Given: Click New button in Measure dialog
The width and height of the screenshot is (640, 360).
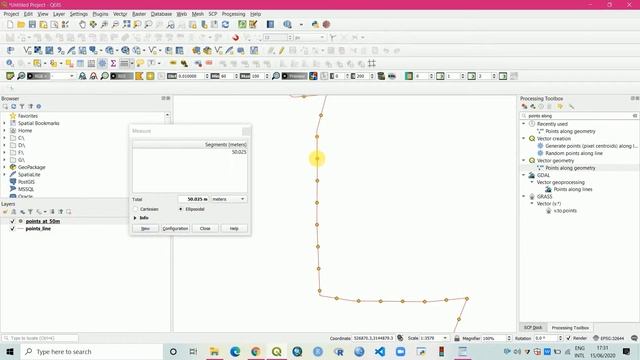Looking at the screenshot, I should pos(145,229).
